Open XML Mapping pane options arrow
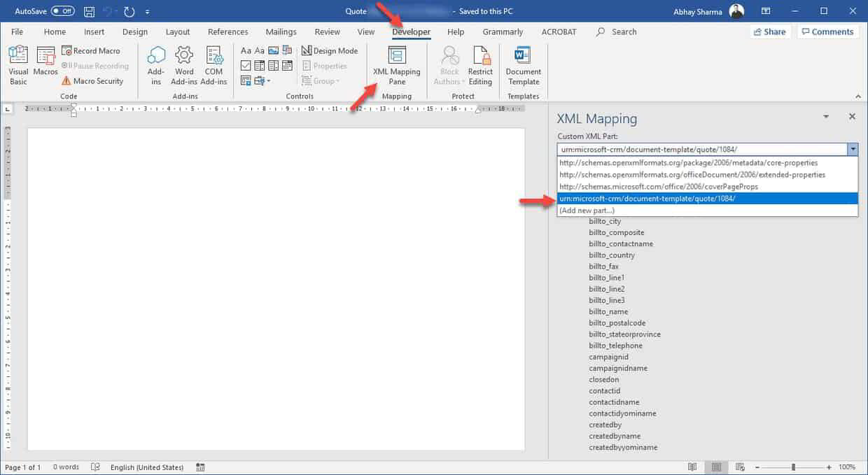 (x=826, y=117)
